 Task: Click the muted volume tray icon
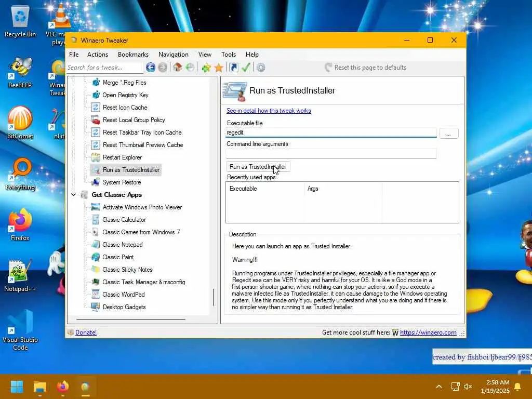(x=468, y=387)
